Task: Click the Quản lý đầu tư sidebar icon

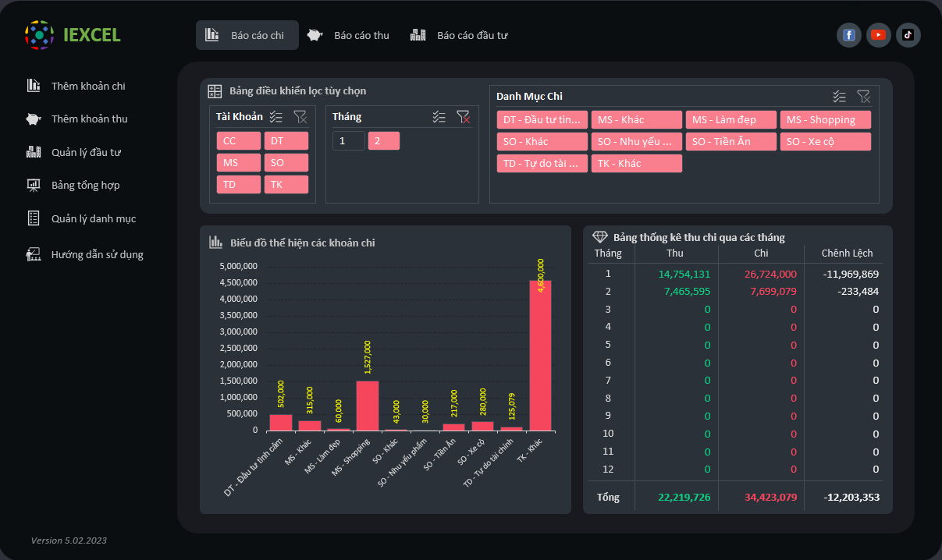Action: [x=34, y=152]
